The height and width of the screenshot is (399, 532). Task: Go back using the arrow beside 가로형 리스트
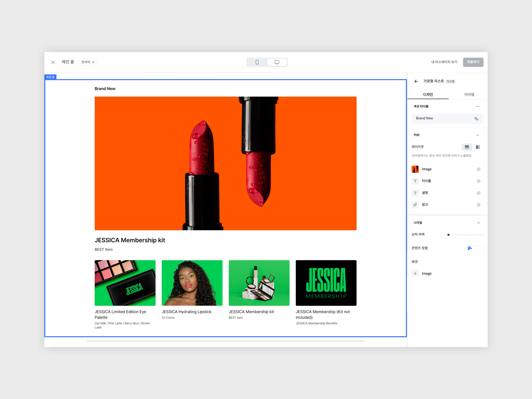point(416,81)
